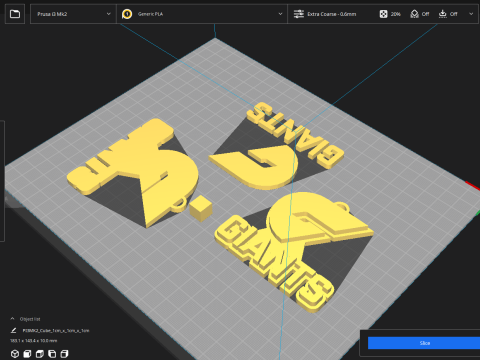
Task: Select the Cube_1cm object list entry
Action: (56, 331)
